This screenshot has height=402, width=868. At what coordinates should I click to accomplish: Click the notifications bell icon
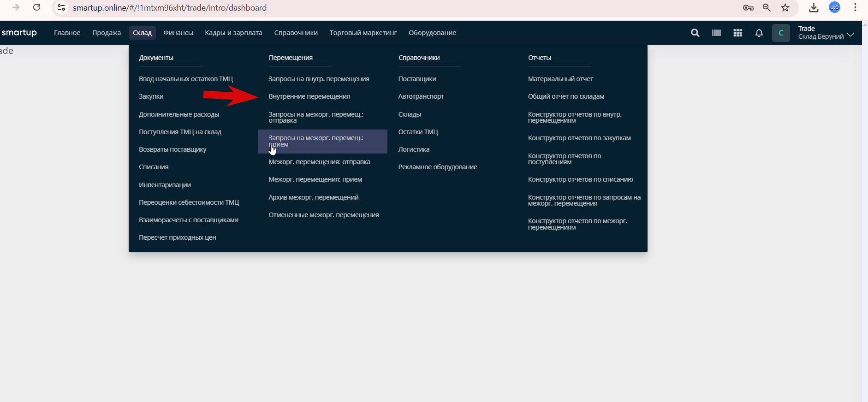pos(759,33)
